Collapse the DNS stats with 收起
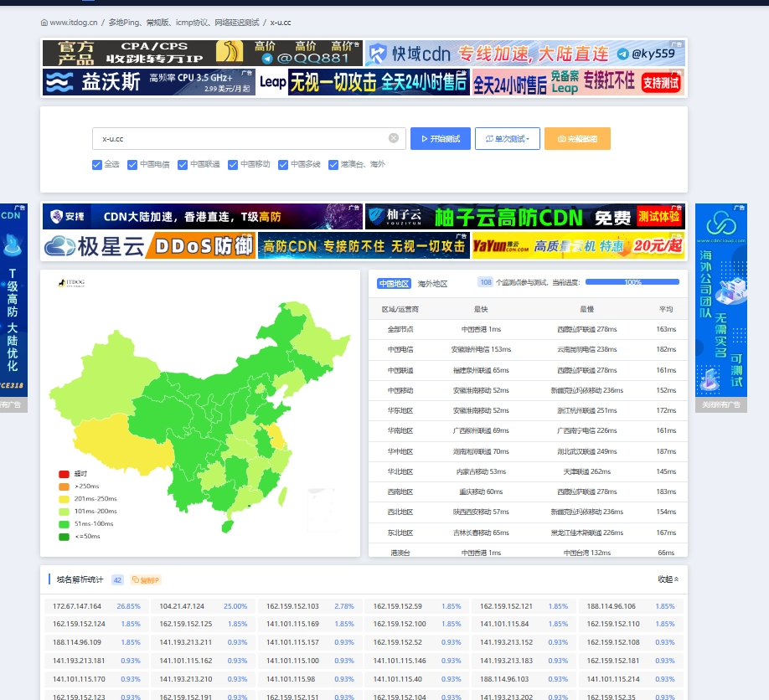Image resolution: width=769 pixels, height=700 pixels. tap(668, 579)
